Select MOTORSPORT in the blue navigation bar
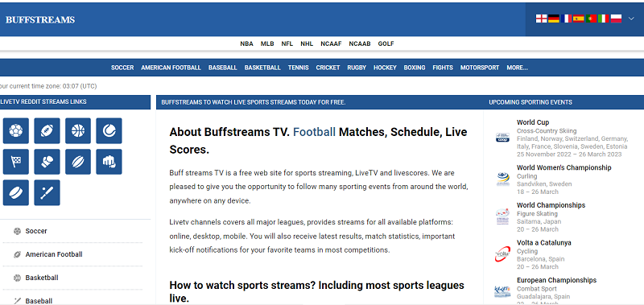 pyautogui.click(x=480, y=68)
